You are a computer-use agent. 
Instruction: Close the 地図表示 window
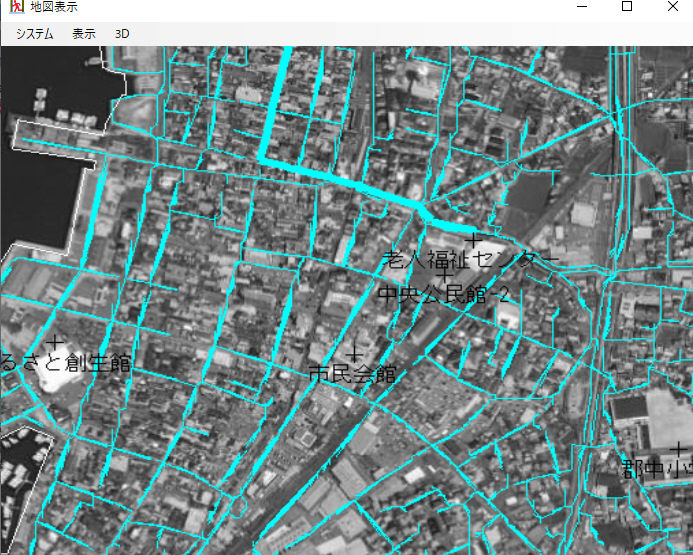click(x=672, y=7)
